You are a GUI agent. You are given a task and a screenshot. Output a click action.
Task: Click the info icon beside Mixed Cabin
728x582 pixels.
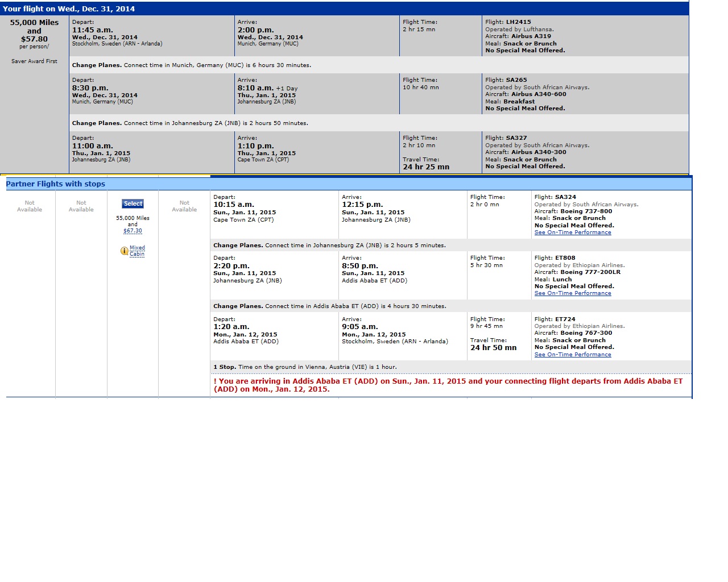124,251
